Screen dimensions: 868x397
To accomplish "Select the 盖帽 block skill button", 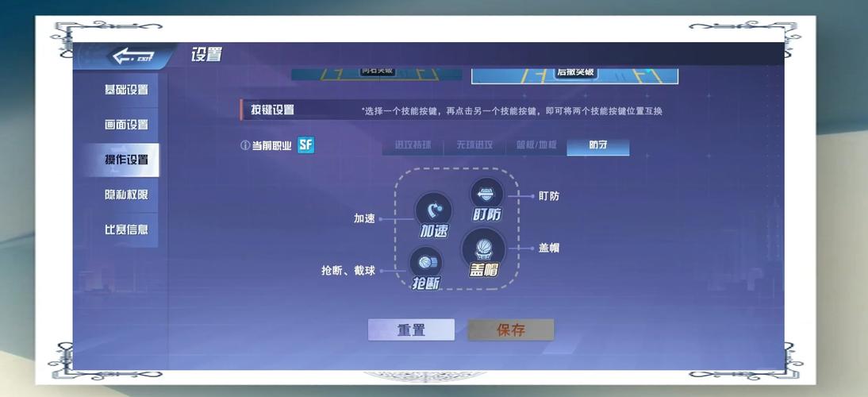I will 483,249.
